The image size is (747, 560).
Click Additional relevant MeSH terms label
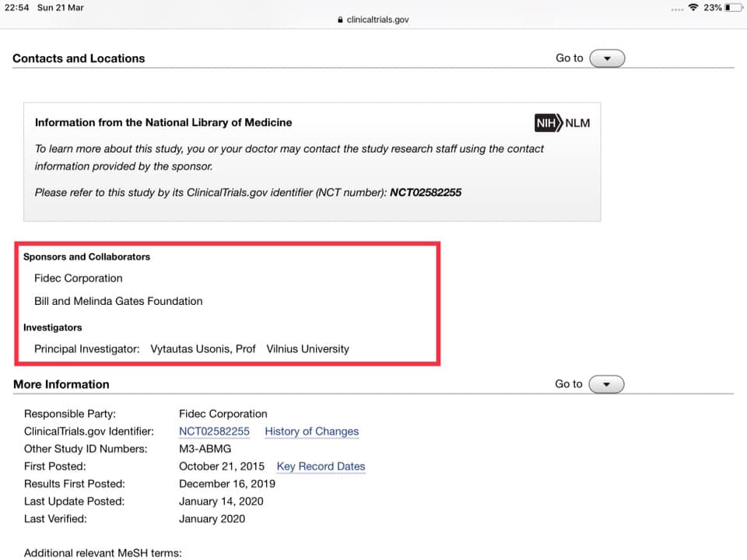[x=103, y=553]
